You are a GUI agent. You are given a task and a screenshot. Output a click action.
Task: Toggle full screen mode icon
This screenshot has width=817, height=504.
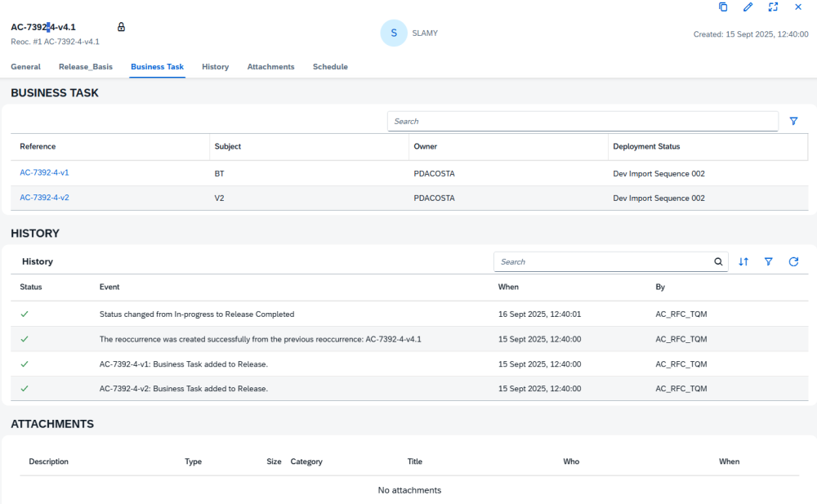[773, 7]
